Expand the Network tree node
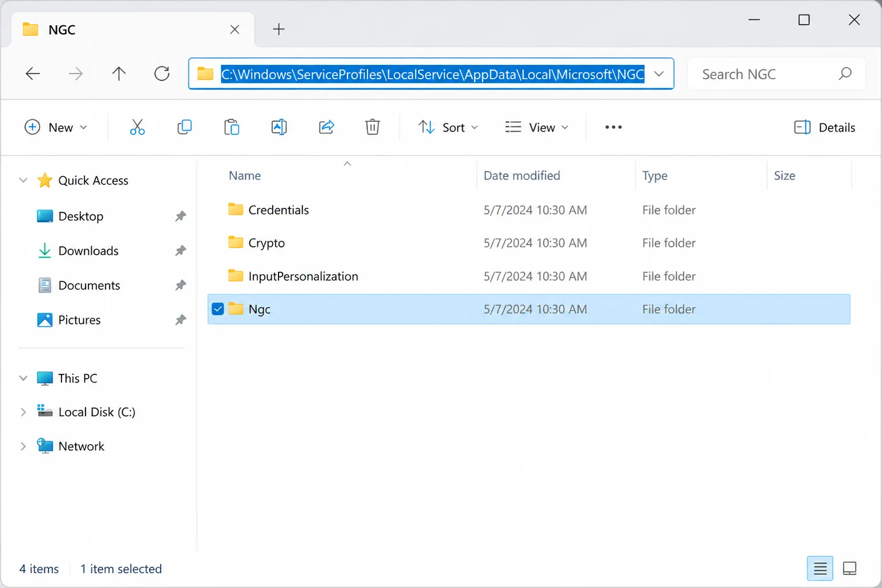Screen dimensions: 882x588 pyautogui.click(x=23, y=446)
